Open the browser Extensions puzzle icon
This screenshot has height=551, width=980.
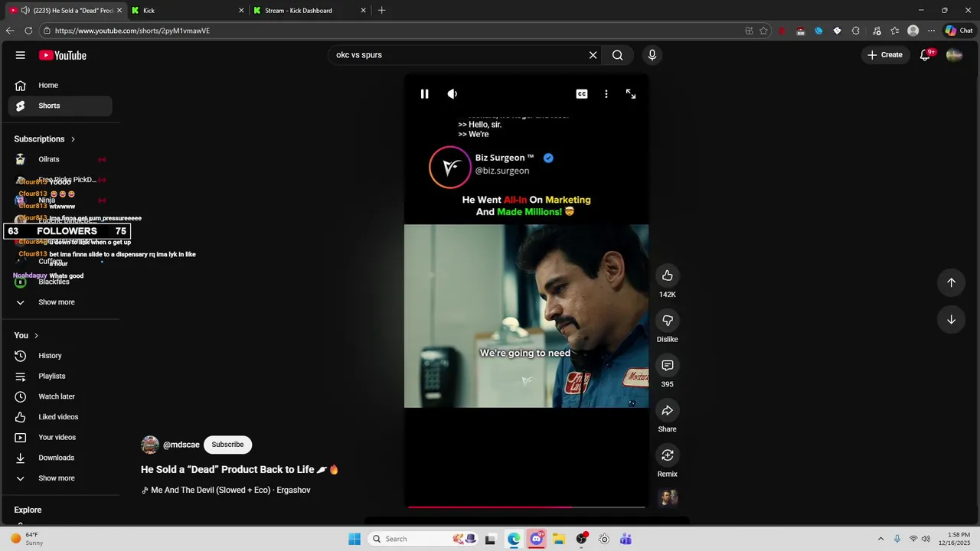click(855, 31)
